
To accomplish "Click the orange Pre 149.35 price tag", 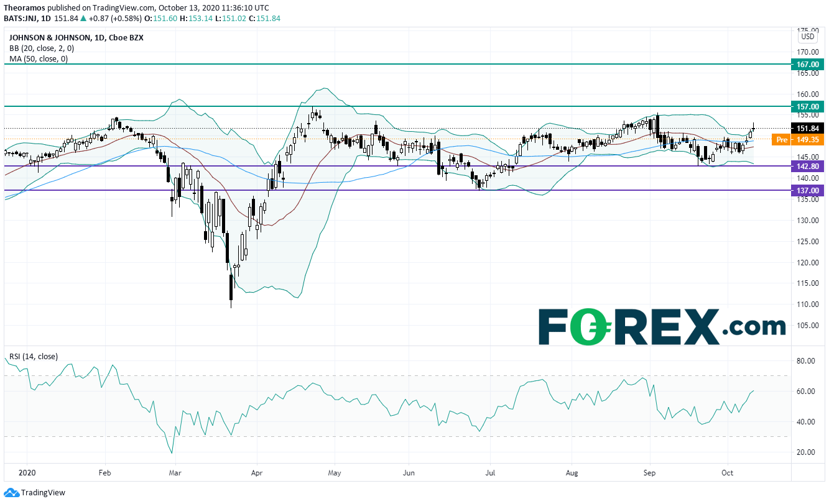I will [797, 140].
